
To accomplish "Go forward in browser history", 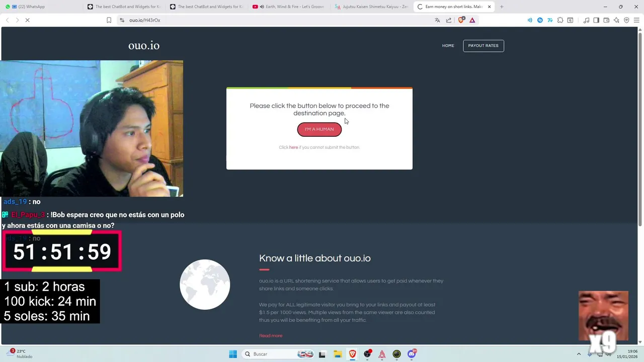I will (x=17, y=20).
